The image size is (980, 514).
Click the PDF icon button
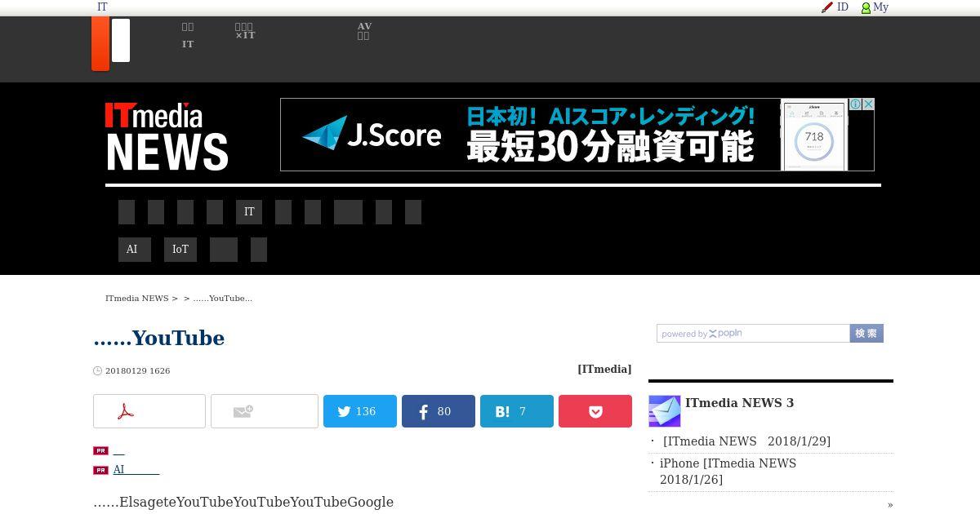149,411
